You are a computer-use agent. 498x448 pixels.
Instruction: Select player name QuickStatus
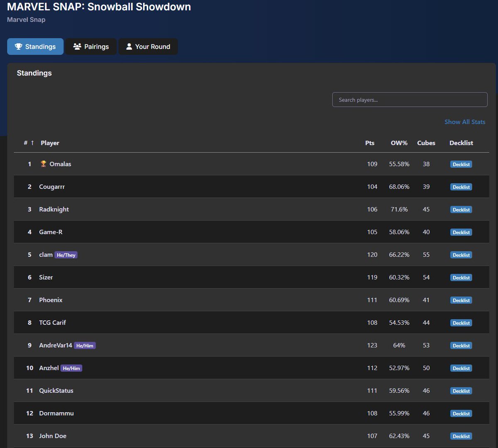point(56,391)
